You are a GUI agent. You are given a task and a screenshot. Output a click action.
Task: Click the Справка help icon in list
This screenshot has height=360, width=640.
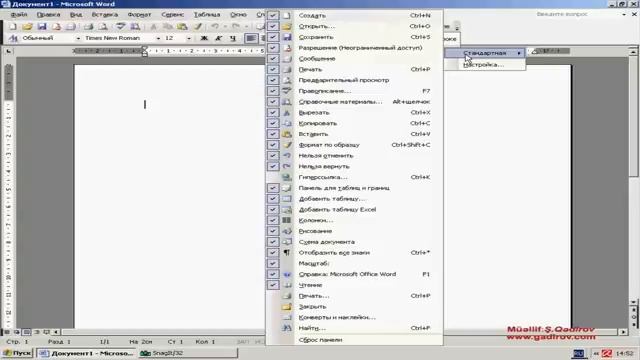point(287,274)
